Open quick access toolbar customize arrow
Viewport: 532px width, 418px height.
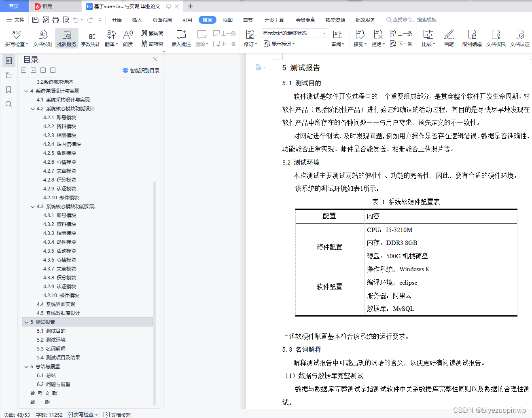pos(100,20)
